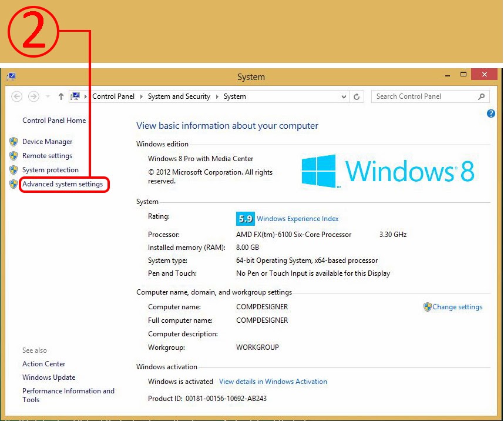Image resolution: width=504 pixels, height=421 pixels.
Task: Open Help via blue question icon
Action: [491, 113]
